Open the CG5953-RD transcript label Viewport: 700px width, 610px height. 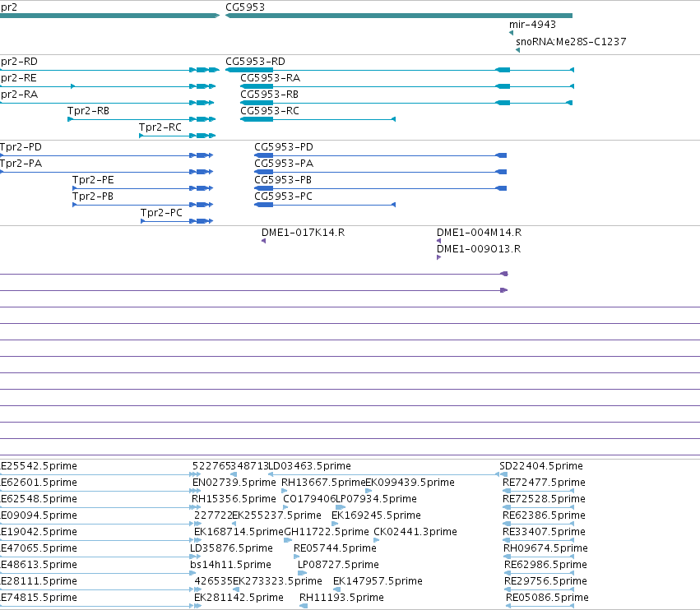click(x=255, y=62)
